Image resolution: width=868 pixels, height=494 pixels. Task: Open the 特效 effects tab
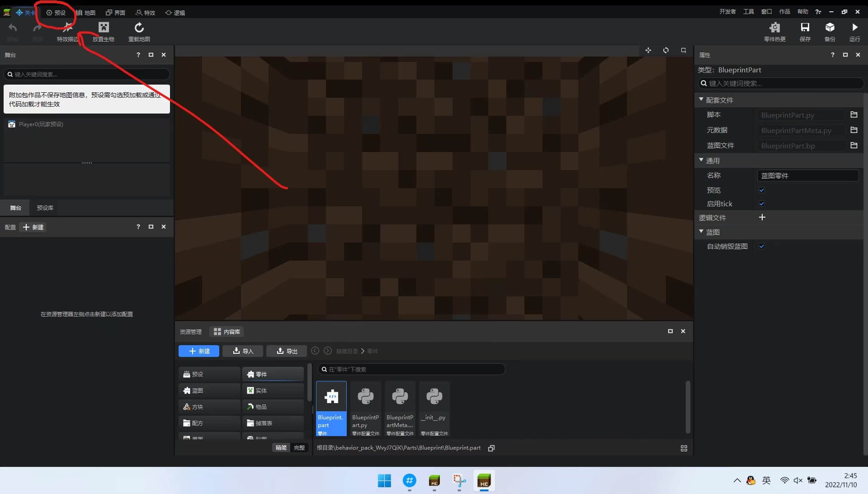point(146,13)
